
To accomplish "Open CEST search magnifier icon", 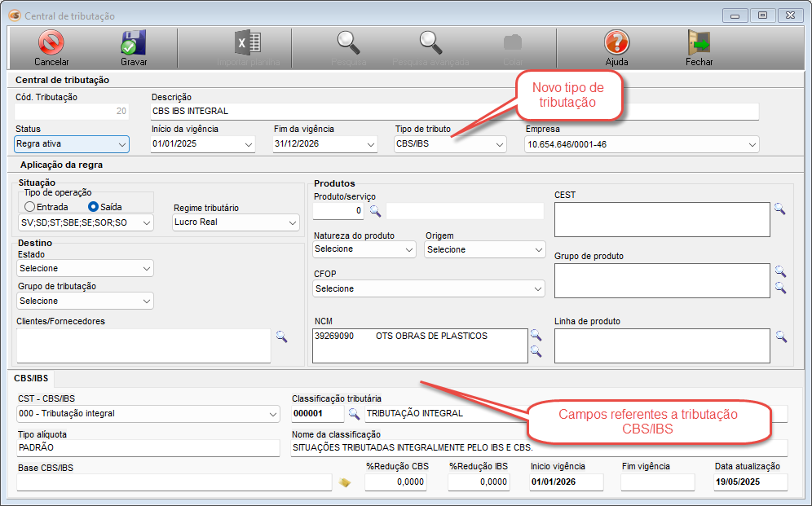I will [779, 209].
